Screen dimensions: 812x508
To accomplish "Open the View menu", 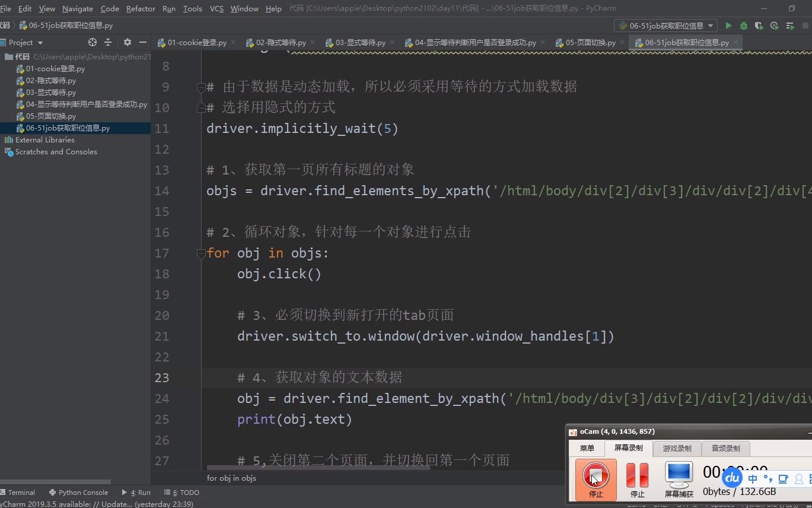I will point(47,8).
